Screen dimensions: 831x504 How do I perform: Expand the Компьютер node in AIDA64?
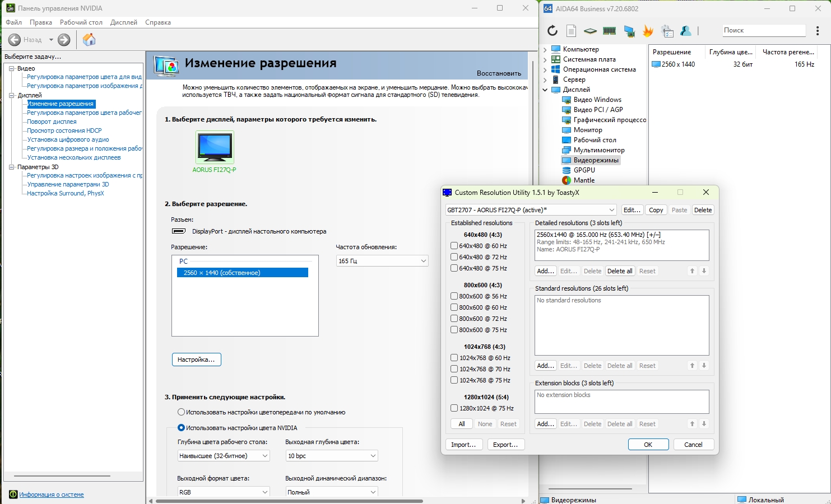(x=545, y=49)
